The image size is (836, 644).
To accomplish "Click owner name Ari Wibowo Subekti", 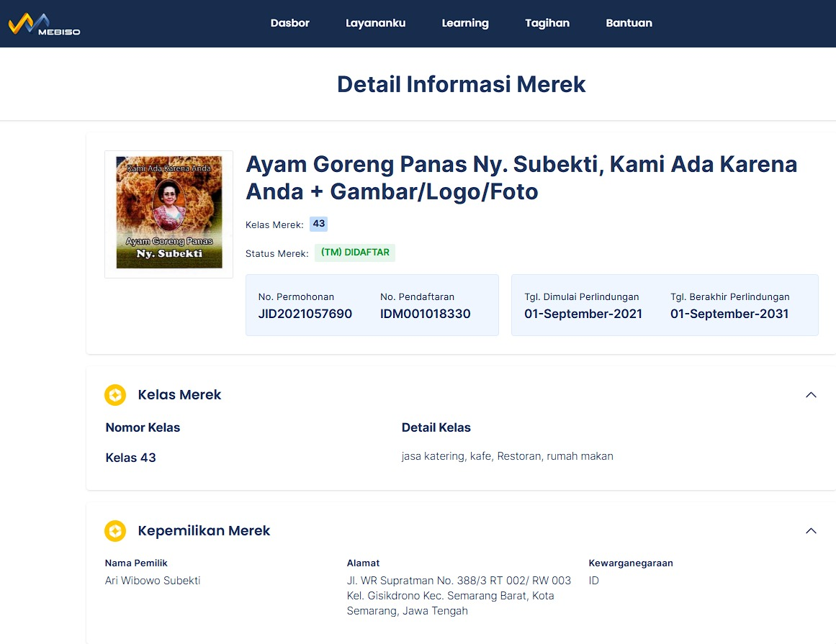I will [x=153, y=581].
